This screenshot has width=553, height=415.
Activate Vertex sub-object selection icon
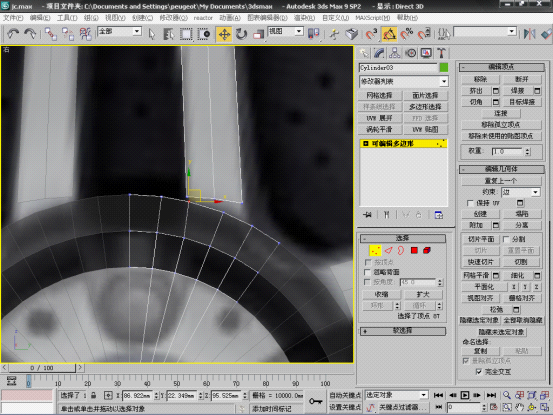click(x=375, y=250)
